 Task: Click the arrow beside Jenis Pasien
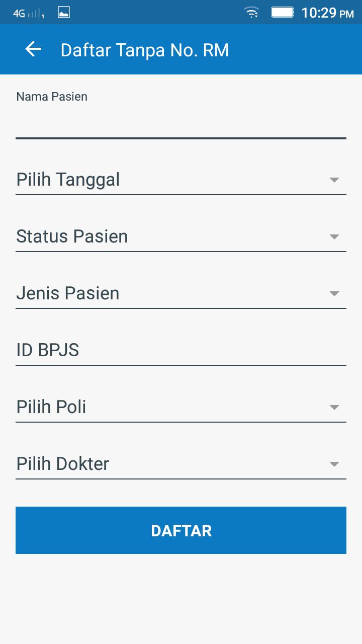point(334,294)
